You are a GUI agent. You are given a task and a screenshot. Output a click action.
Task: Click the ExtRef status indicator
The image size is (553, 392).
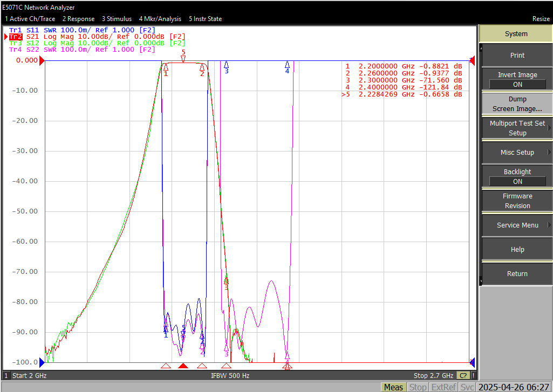coord(443,387)
